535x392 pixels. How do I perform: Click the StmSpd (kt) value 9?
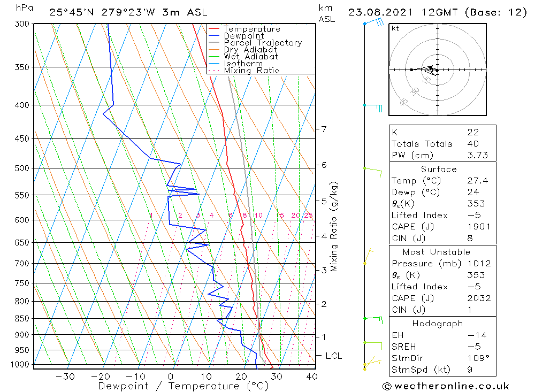pos(470,370)
